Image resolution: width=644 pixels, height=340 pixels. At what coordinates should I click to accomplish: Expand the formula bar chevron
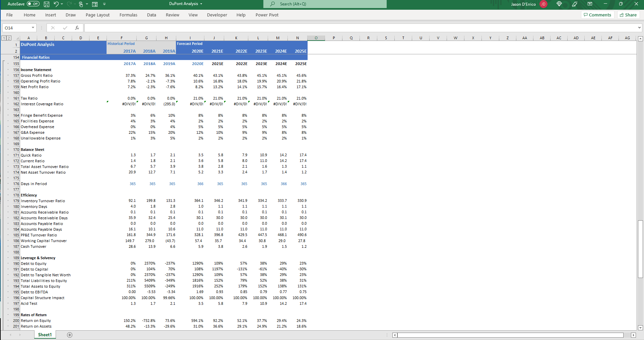[639, 28]
